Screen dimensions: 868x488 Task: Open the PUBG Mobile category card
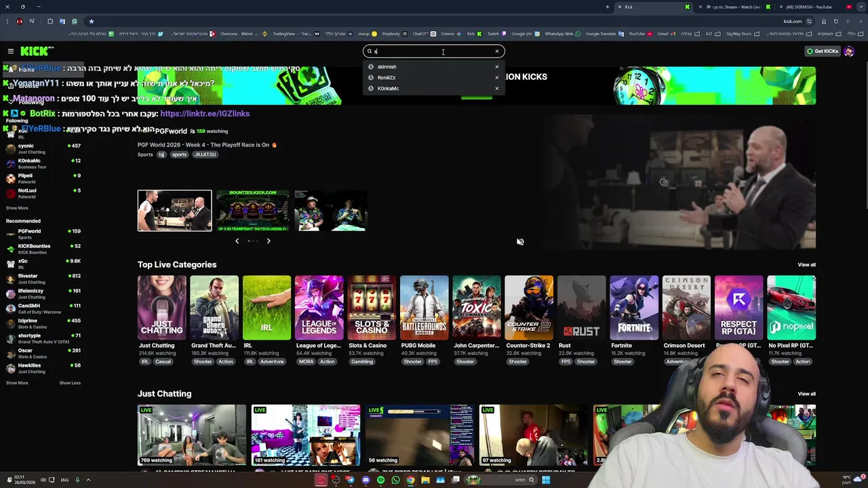pos(424,307)
